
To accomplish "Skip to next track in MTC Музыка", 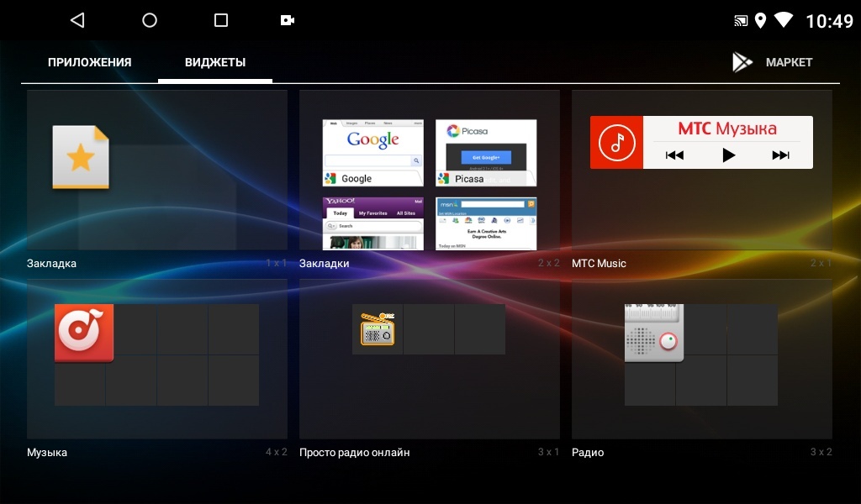I will [780, 155].
